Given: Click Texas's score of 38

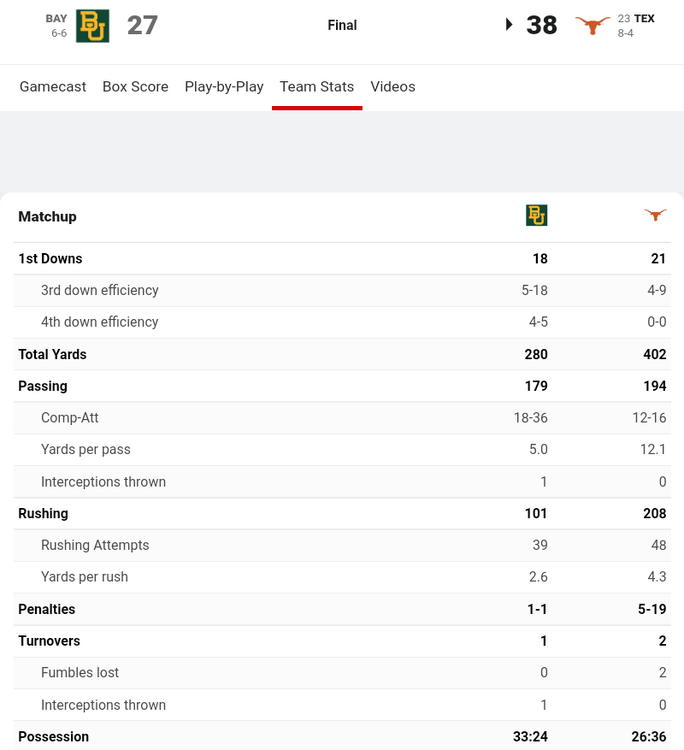Looking at the screenshot, I should [x=542, y=25].
